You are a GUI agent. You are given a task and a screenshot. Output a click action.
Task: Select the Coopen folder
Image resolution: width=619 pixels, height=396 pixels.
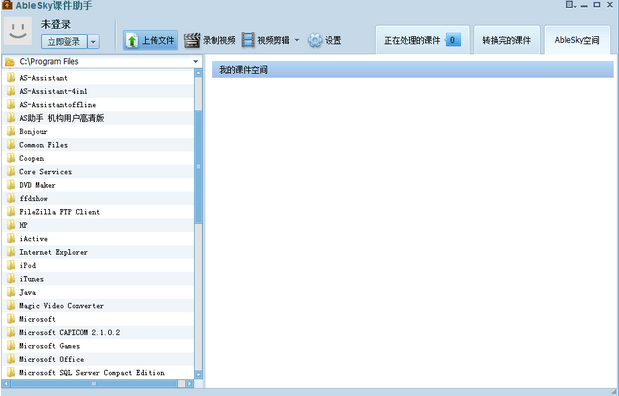(x=98, y=158)
